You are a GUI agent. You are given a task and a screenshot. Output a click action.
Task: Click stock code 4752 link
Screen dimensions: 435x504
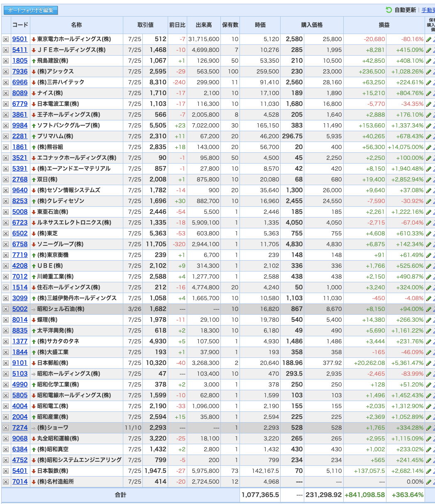[x=20, y=460]
